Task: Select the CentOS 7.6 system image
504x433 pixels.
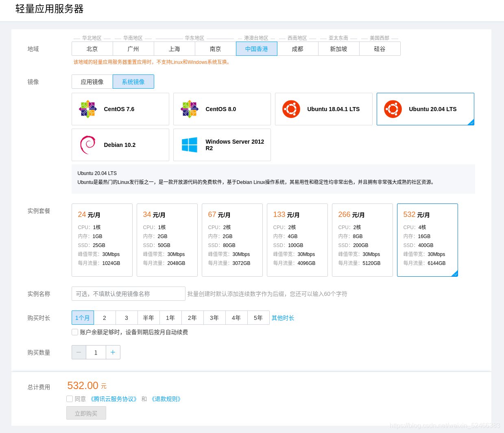Action: point(120,109)
